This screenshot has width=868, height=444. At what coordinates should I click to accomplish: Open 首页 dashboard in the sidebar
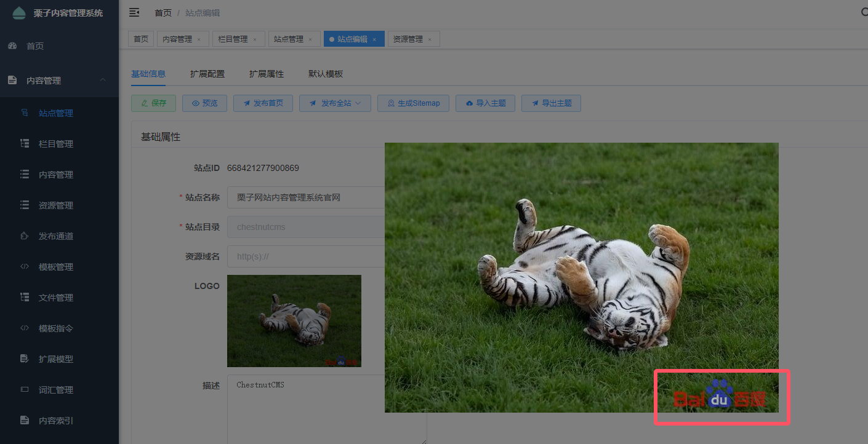click(x=35, y=46)
